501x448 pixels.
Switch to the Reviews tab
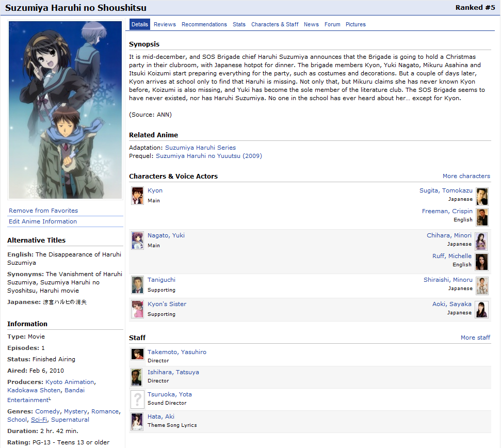pyautogui.click(x=165, y=24)
